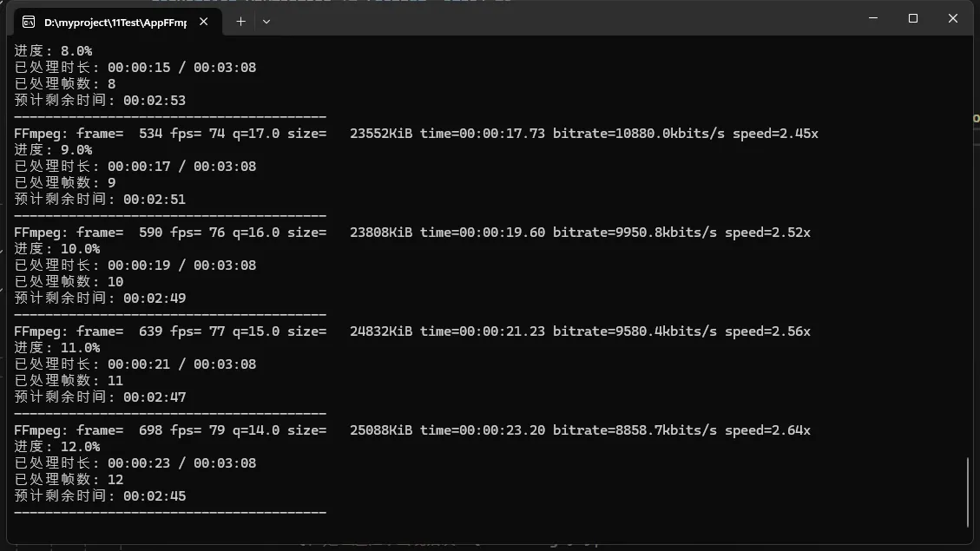The height and width of the screenshot is (551, 980).
Task: Click the line '已处理时长: 00:00:23 / 00:03:08'
Action: (x=135, y=462)
